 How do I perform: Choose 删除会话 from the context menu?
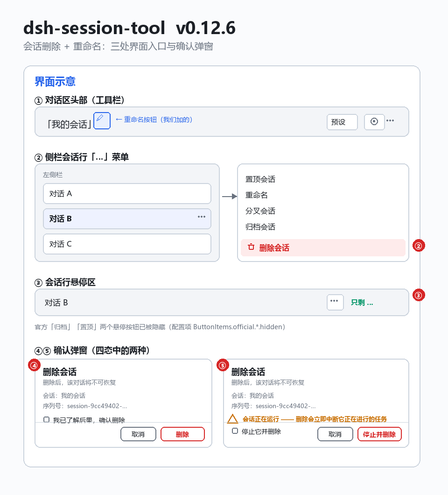323,248
